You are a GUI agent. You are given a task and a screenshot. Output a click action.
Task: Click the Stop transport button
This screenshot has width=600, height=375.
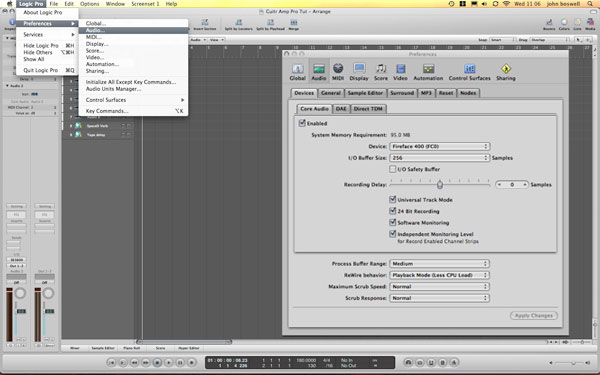157,362
